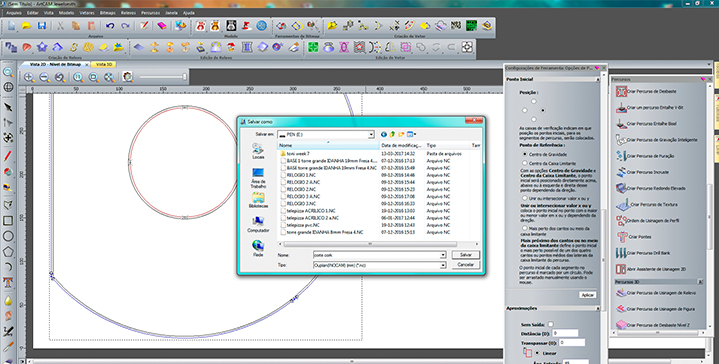Click the Cancelar button
The width and height of the screenshot is (719, 364).
click(465, 265)
